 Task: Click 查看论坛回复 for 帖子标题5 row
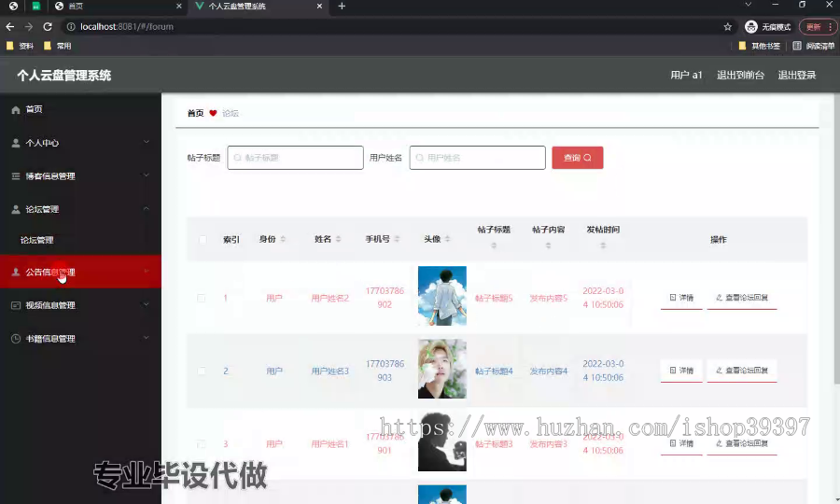click(x=742, y=298)
